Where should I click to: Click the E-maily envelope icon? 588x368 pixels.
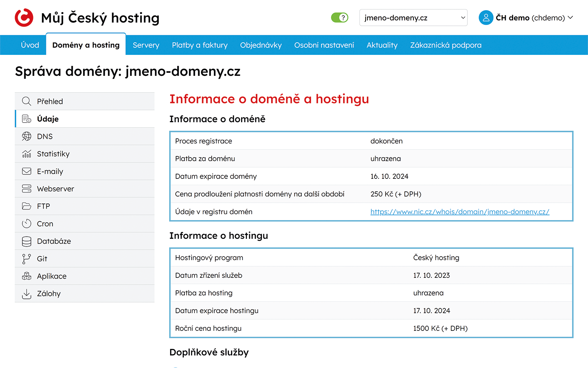tap(26, 171)
